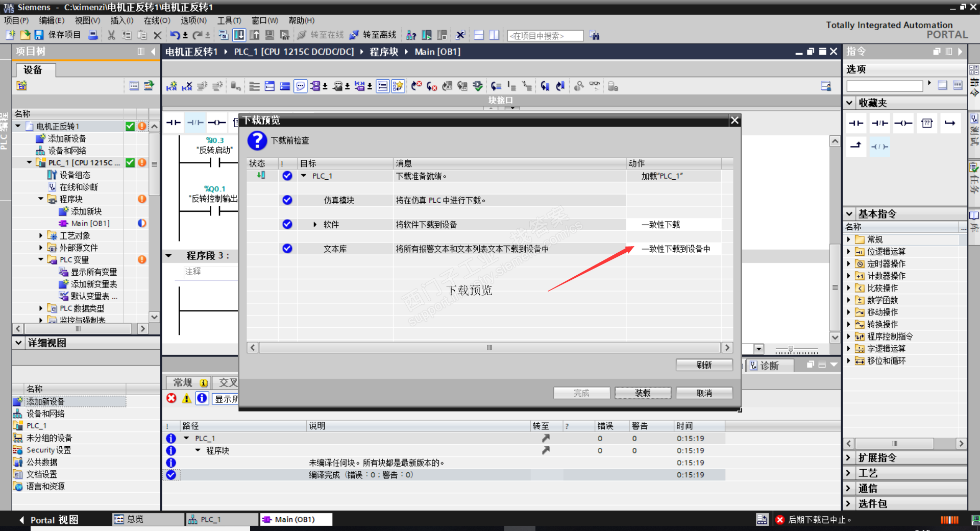Toggle favorites display star icon in editor toolbar

[x=398, y=86]
